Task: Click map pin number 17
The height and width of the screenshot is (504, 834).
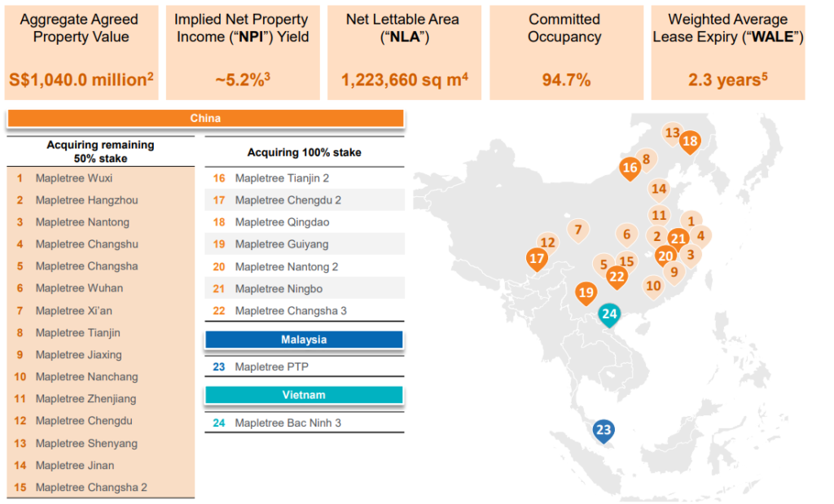Action: [537, 259]
